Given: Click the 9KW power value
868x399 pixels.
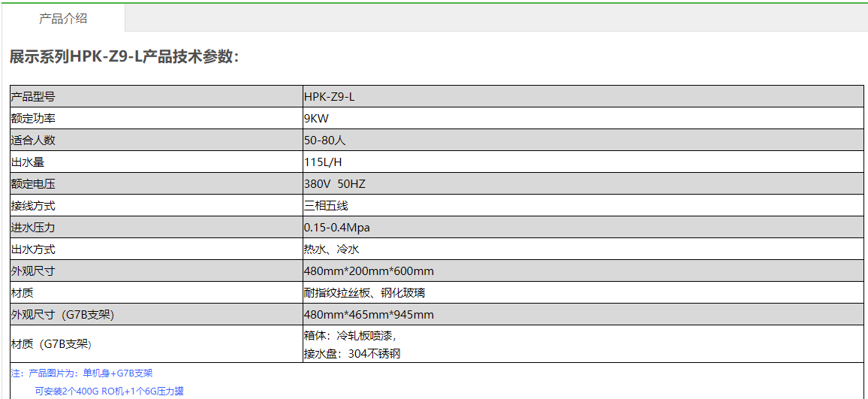Looking at the screenshot, I should [316, 118].
